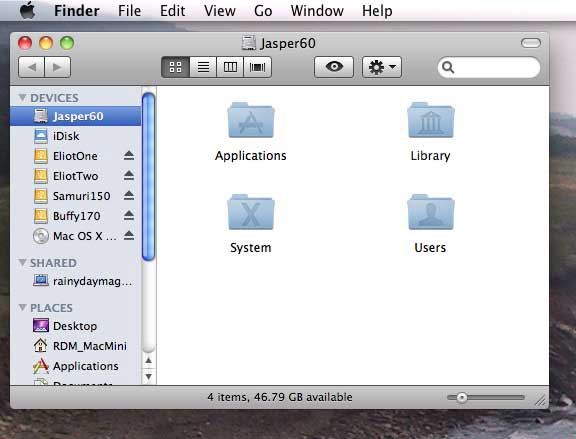576x439 pixels.
Task: Open the File menu
Action: [129, 11]
